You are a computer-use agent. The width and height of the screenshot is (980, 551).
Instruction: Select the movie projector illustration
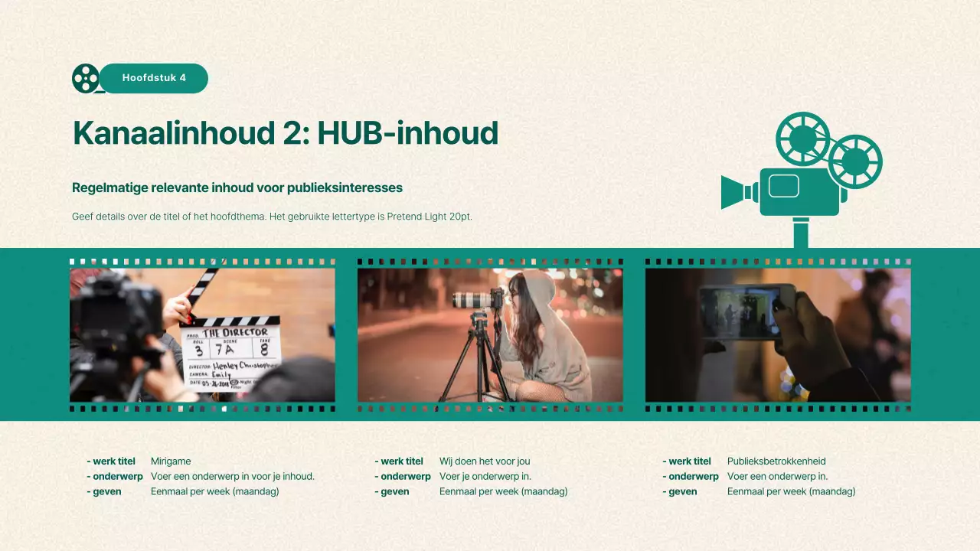(x=800, y=172)
